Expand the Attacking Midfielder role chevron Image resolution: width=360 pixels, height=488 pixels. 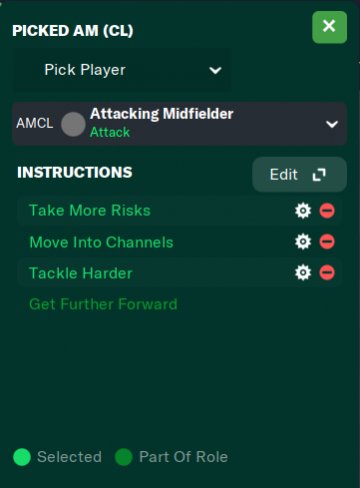point(332,124)
